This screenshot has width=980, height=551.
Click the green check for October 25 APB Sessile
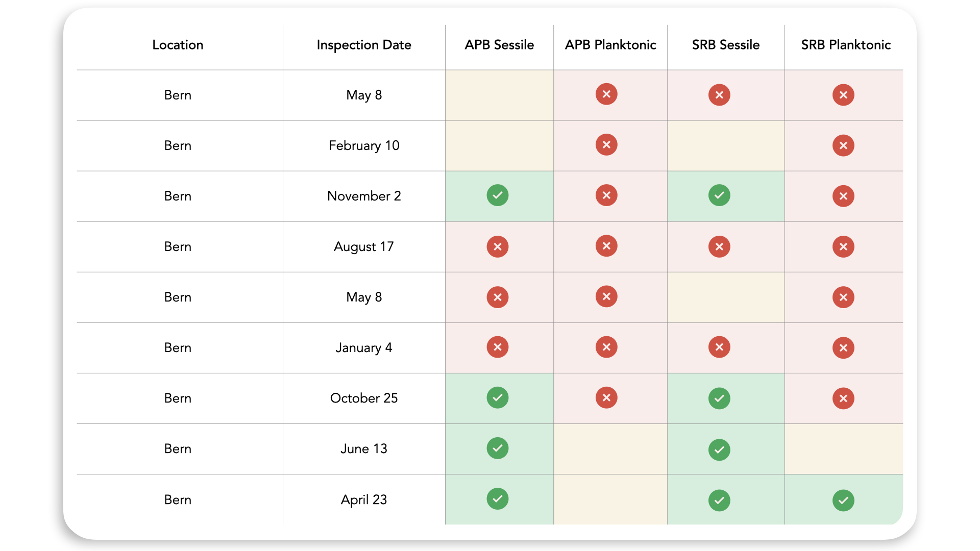[x=497, y=398]
